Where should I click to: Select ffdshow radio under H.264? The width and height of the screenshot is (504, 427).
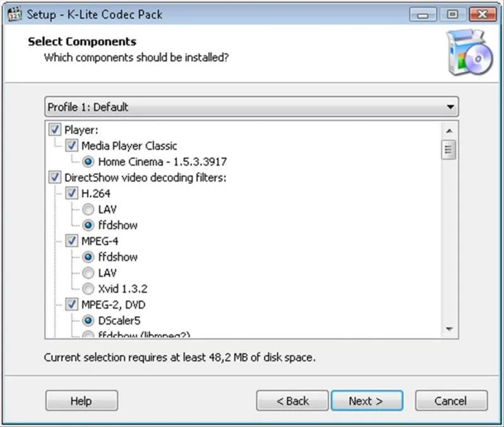(x=88, y=225)
